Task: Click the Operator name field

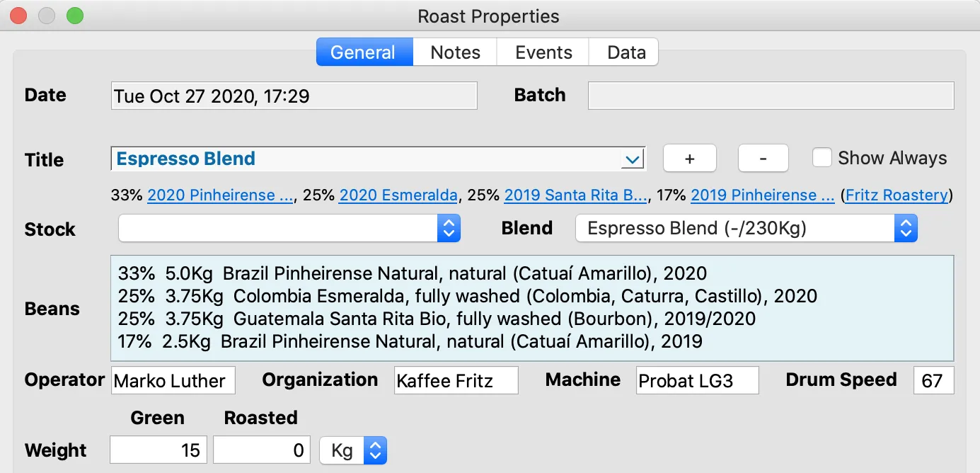Action: (173, 381)
